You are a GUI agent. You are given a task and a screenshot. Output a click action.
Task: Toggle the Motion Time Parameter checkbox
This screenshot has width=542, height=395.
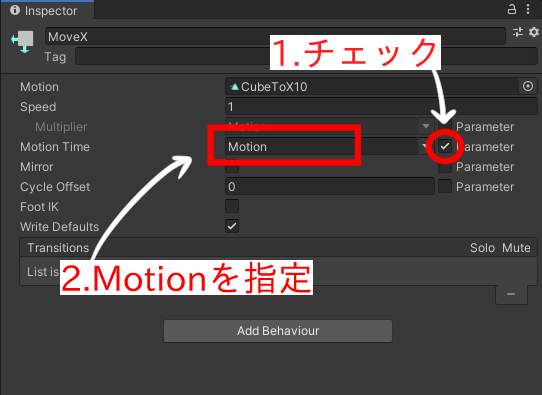[x=445, y=147]
